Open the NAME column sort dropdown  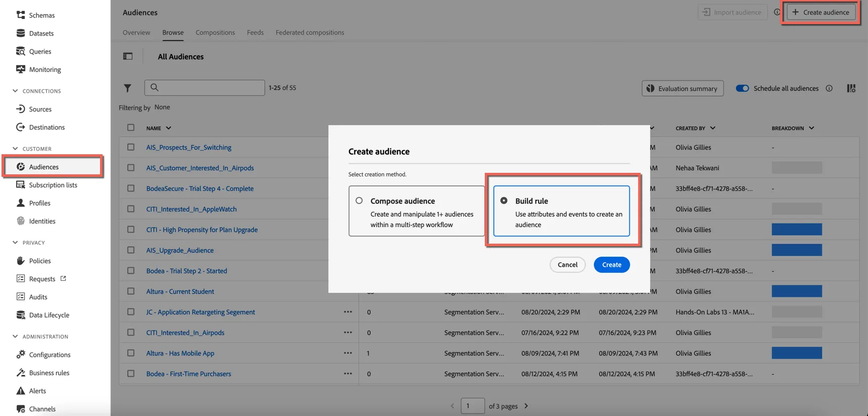tap(168, 128)
